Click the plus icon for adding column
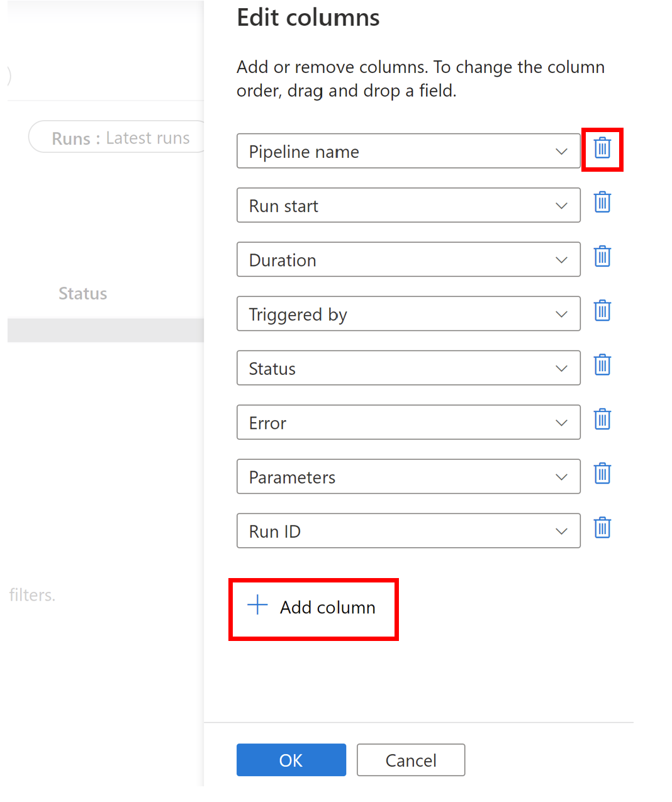 coord(257,606)
